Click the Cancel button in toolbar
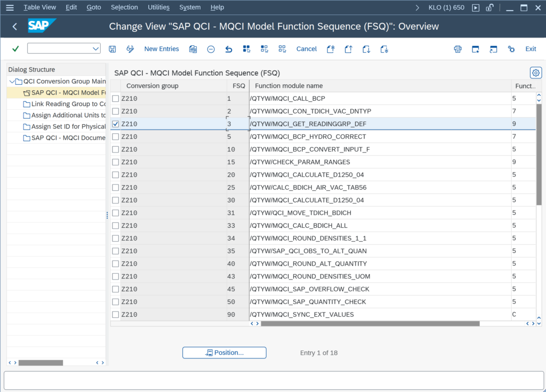 coord(307,49)
